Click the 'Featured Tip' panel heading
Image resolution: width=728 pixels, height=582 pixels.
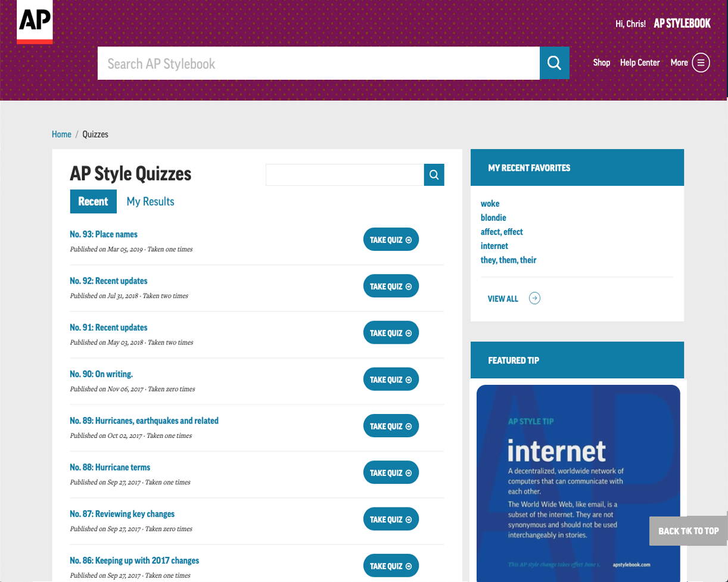tap(514, 360)
